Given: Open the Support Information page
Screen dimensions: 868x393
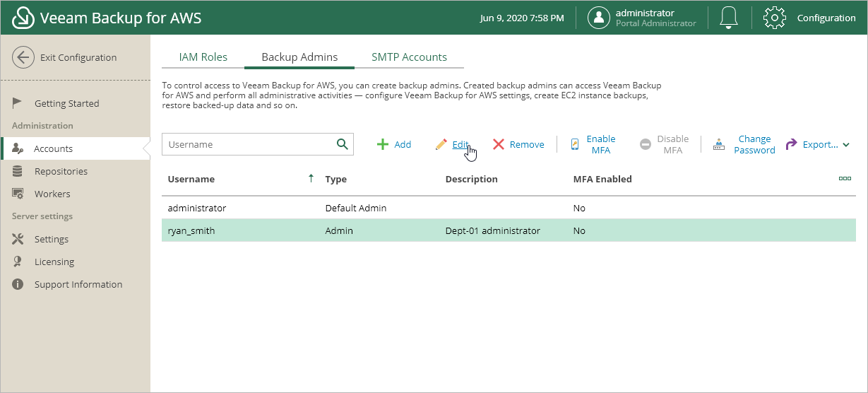Looking at the screenshot, I should (x=78, y=284).
